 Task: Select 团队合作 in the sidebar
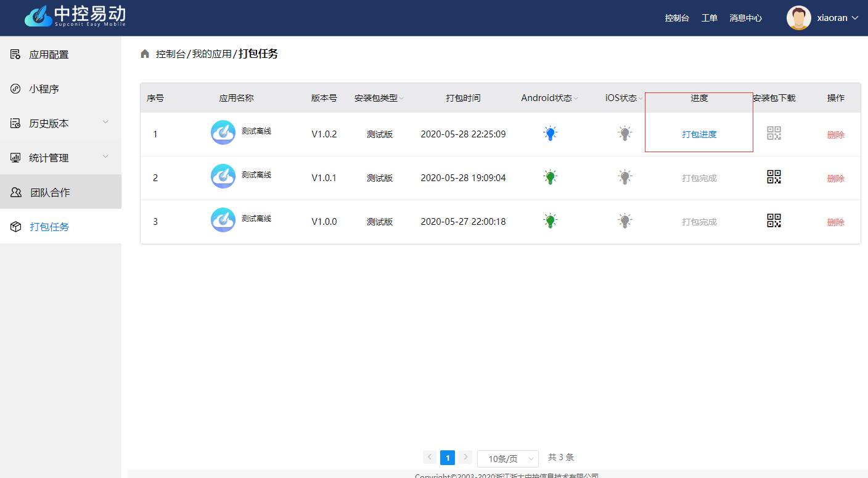(x=60, y=192)
